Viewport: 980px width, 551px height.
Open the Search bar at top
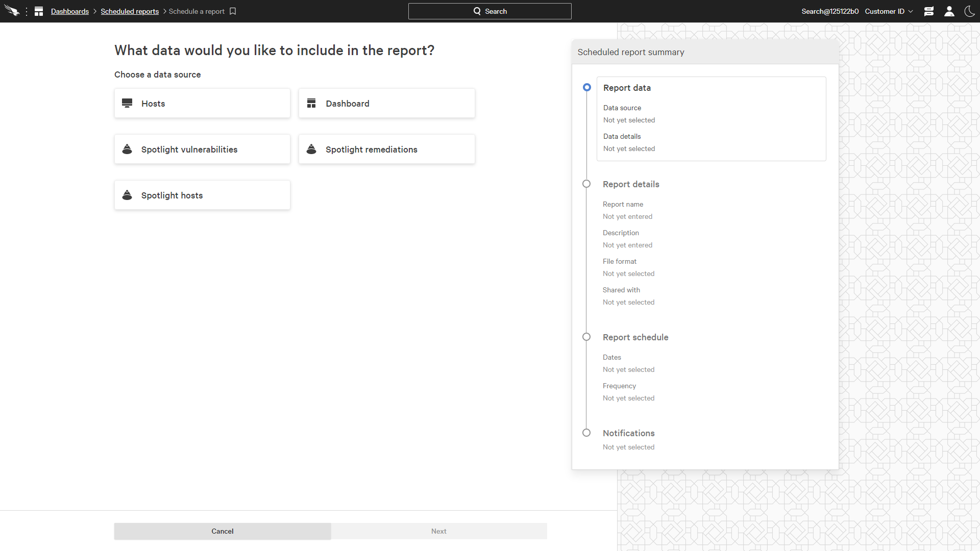[x=490, y=11]
